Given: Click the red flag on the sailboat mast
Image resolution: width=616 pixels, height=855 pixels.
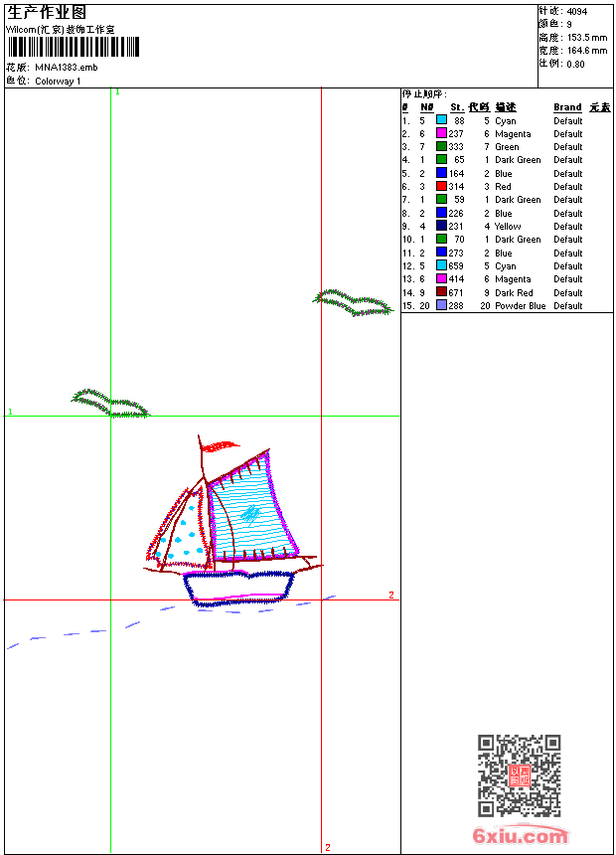Looking at the screenshot, I should pos(220,446).
